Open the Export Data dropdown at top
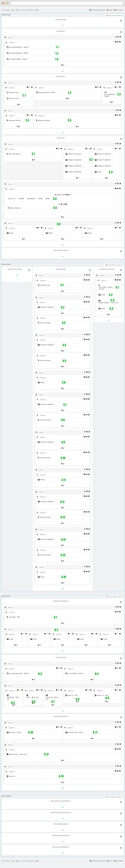The image size is (125, 868). pos(119,10)
